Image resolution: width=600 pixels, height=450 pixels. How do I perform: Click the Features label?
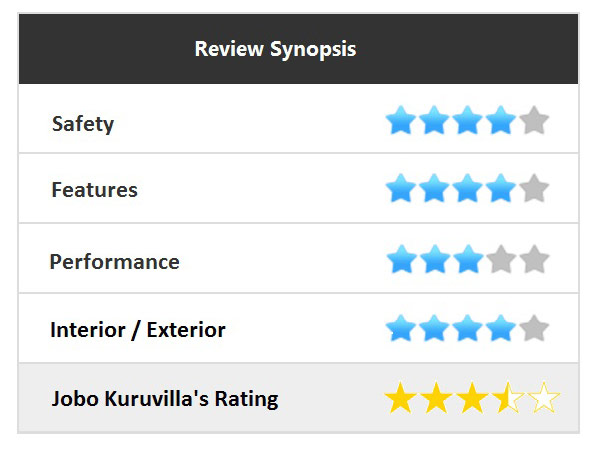(94, 190)
